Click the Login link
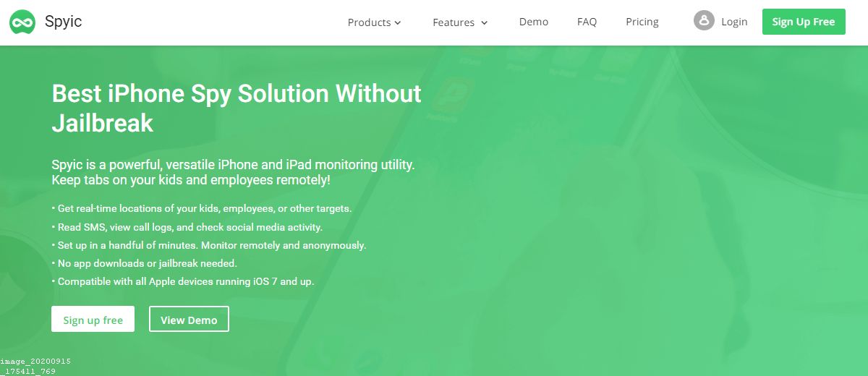The image size is (868, 376). pyautogui.click(x=734, y=22)
